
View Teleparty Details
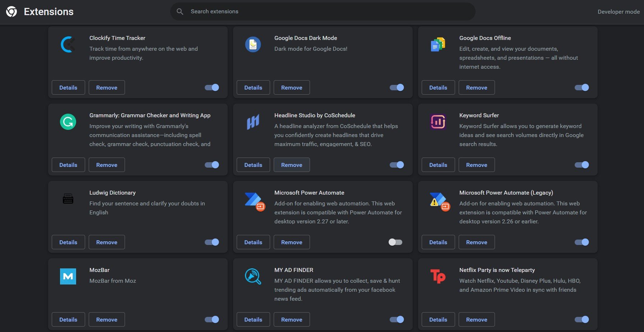click(x=438, y=319)
